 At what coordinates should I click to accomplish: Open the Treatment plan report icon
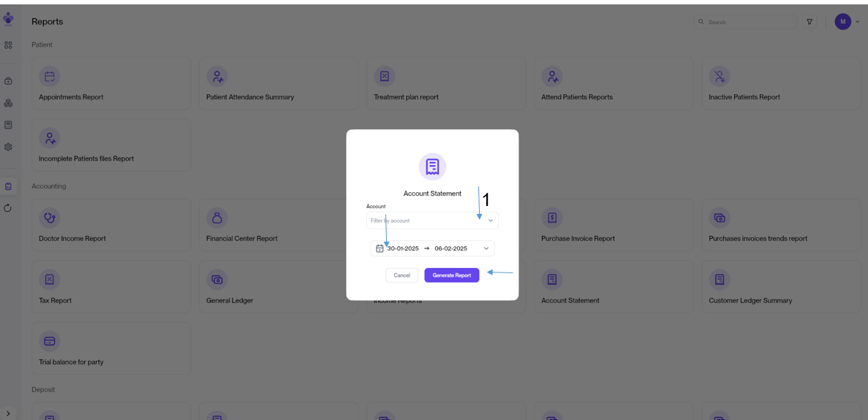coord(385,76)
